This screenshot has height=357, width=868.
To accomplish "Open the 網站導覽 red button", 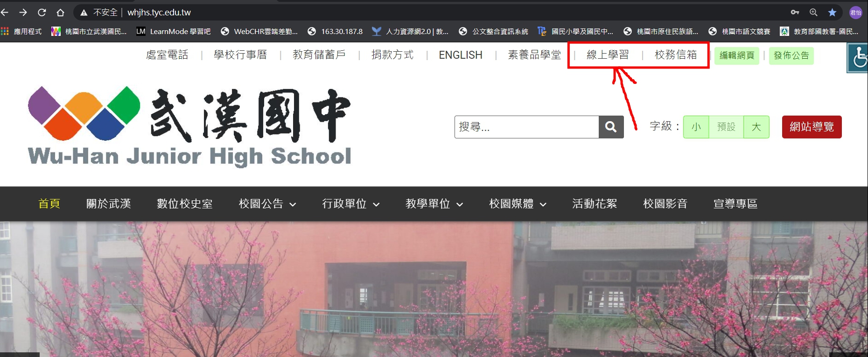I will (x=812, y=127).
